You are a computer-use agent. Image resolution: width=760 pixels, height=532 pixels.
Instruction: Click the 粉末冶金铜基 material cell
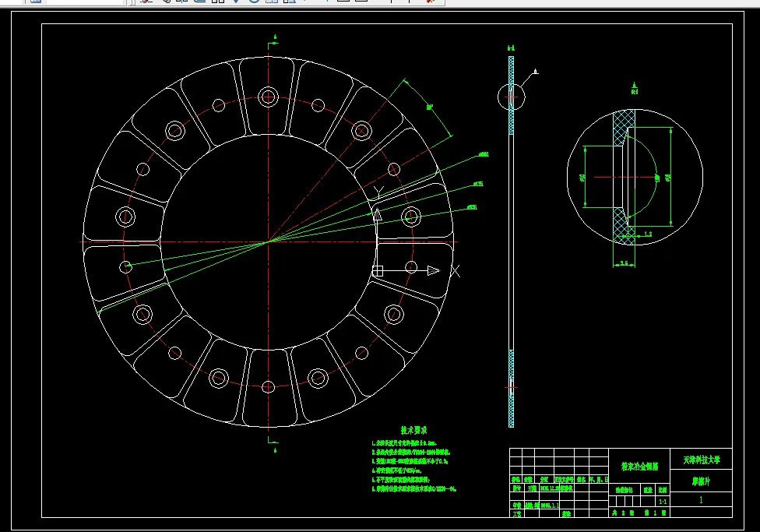pos(639,467)
